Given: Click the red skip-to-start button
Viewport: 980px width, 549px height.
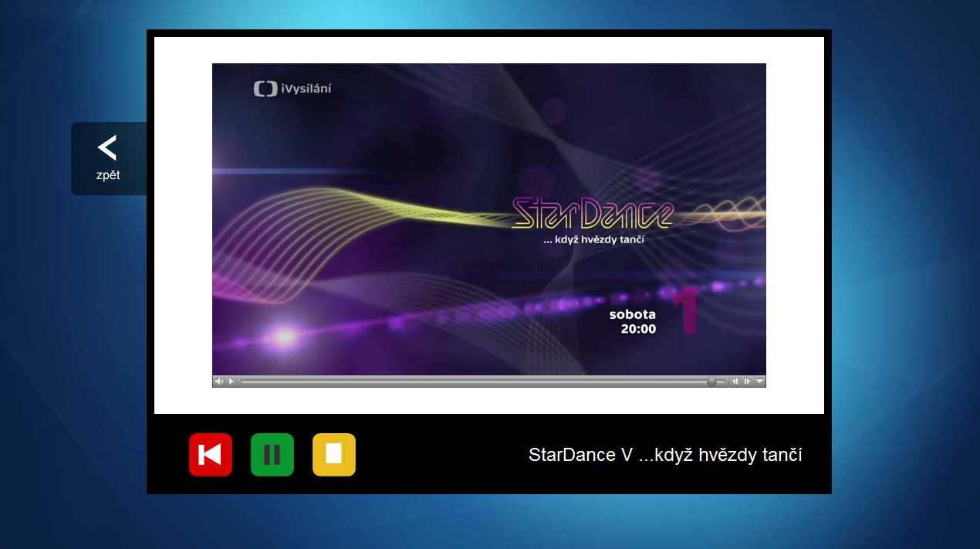Looking at the screenshot, I should point(211,455).
